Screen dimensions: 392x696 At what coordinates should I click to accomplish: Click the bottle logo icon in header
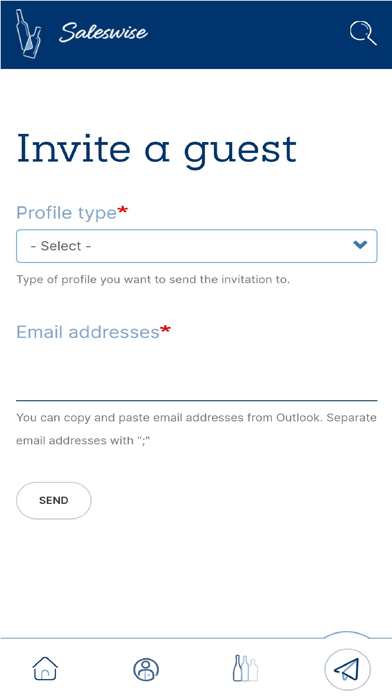29,34
